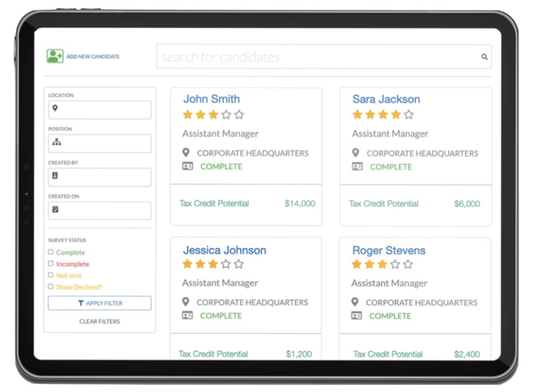Click the $1,200 tax credit value
Image resolution: width=534 pixels, height=392 pixels.
tap(299, 354)
